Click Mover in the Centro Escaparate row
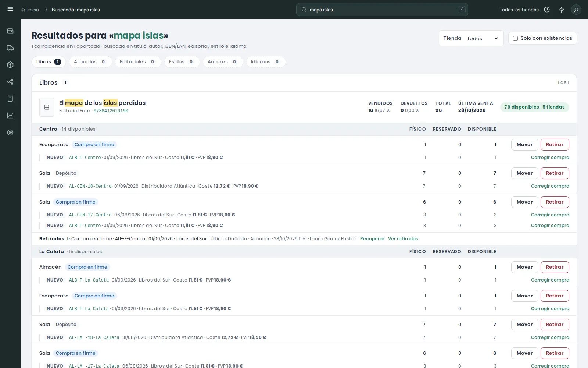This screenshot has width=588, height=368. coord(524,145)
